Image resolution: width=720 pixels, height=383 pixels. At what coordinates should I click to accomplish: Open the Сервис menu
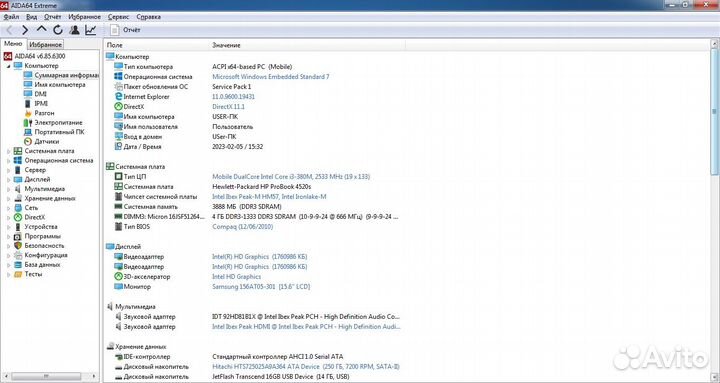(x=118, y=17)
